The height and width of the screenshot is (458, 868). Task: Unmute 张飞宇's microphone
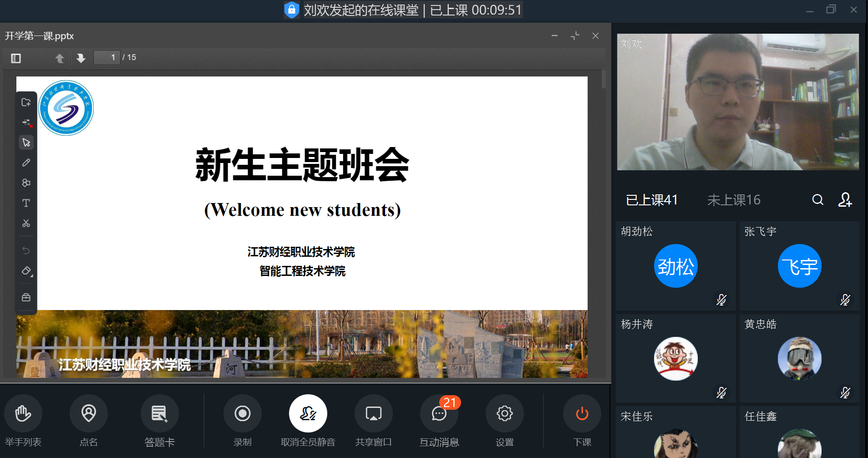845,300
